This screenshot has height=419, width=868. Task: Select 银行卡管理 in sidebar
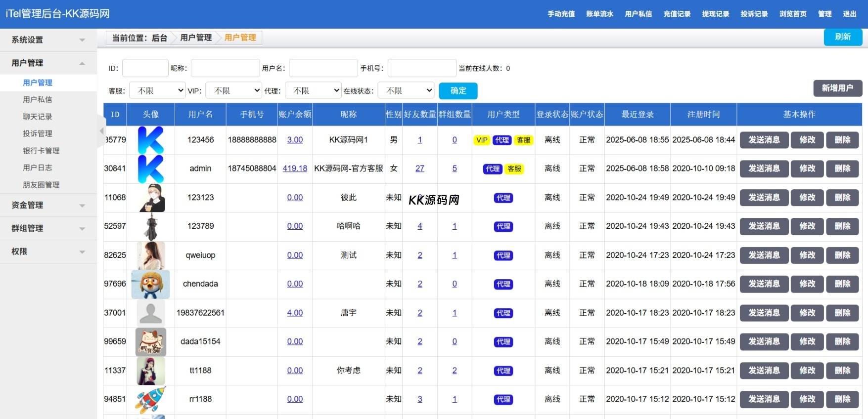41,151
